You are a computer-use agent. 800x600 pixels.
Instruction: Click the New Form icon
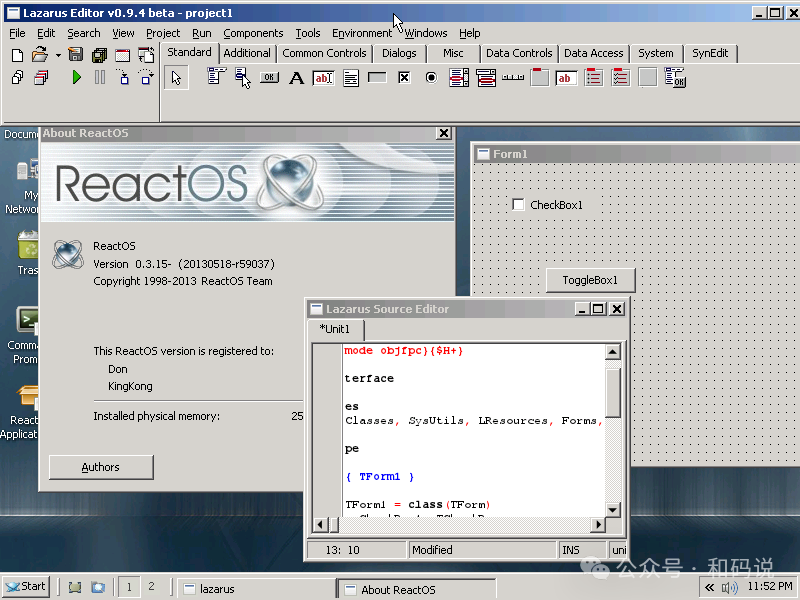[122, 55]
